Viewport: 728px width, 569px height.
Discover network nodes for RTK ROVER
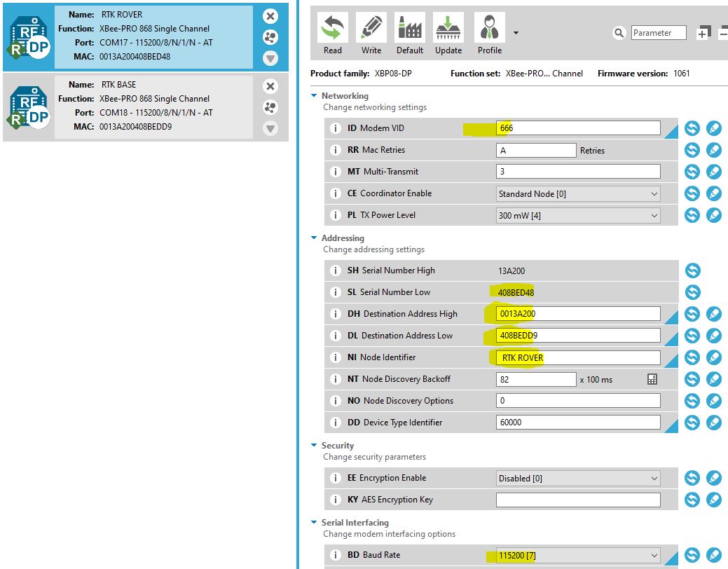pyautogui.click(x=270, y=37)
